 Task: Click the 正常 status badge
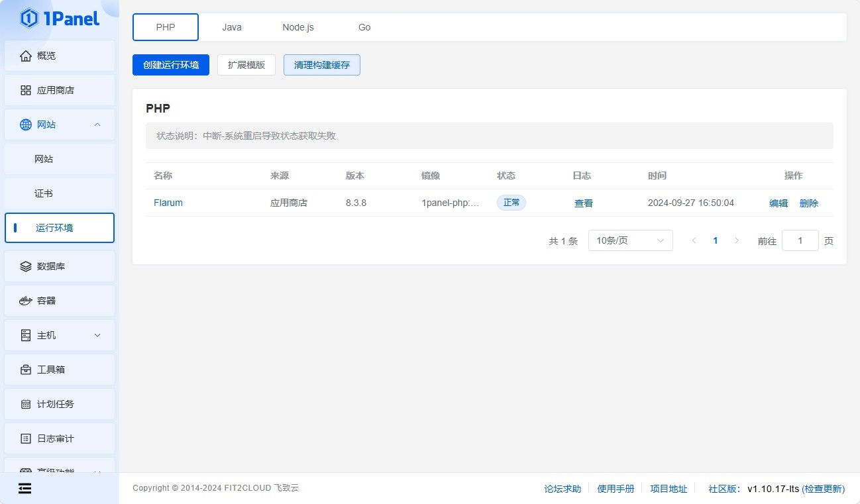pyautogui.click(x=511, y=203)
